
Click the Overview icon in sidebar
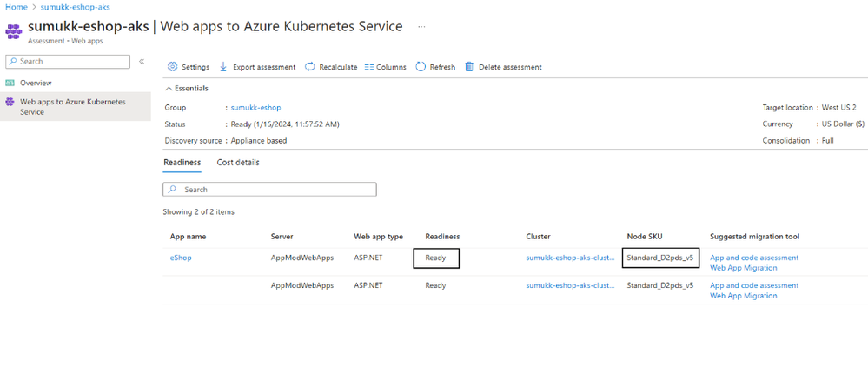10,83
